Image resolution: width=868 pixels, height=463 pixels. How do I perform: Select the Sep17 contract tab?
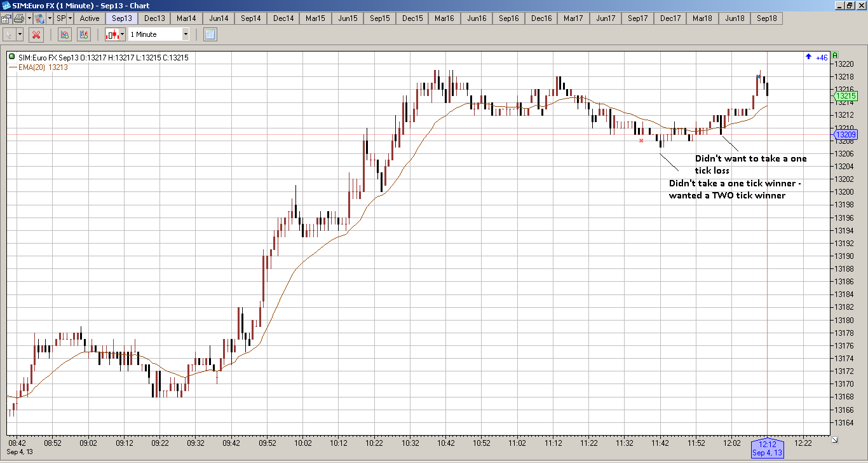coord(638,18)
